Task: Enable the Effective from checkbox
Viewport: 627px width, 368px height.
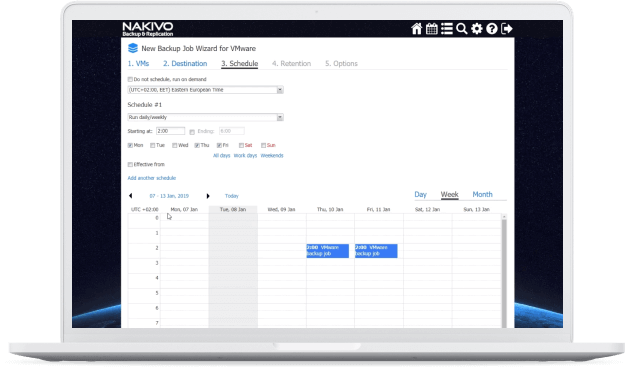Action: tap(130, 164)
